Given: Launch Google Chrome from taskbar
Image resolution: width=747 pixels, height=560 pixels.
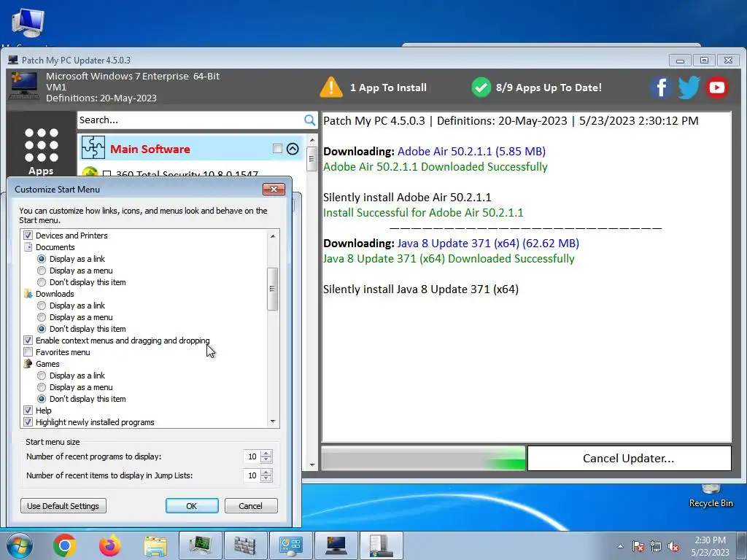Looking at the screenshot, I should pyautogui.click(x=65, y=545).
